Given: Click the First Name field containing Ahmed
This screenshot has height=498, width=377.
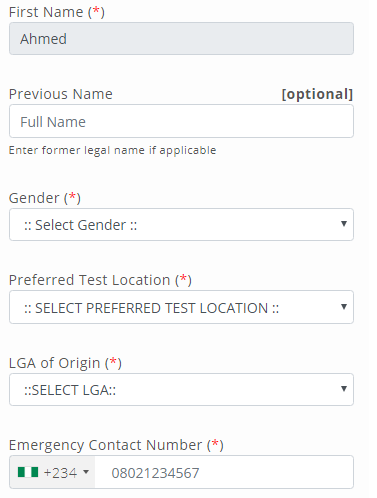Looking at the screenshot, I should pyautogui.click(x=181, y=39).
